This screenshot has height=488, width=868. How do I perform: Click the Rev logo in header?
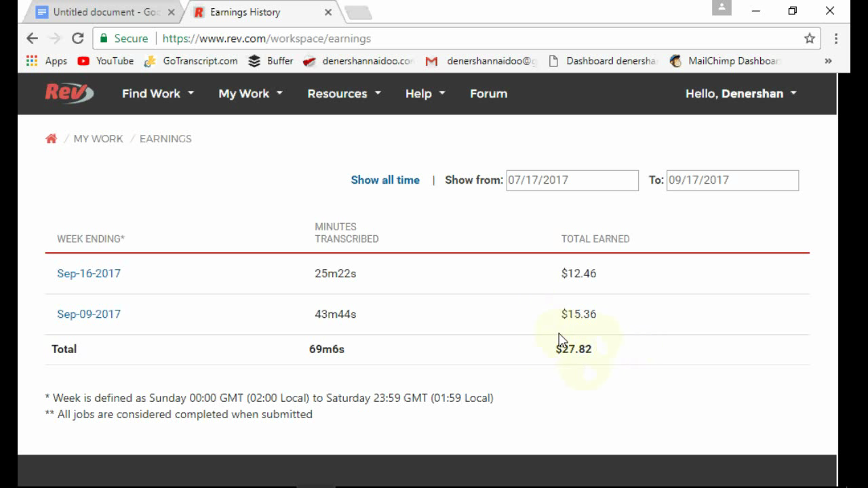click(x=69, y=93)
